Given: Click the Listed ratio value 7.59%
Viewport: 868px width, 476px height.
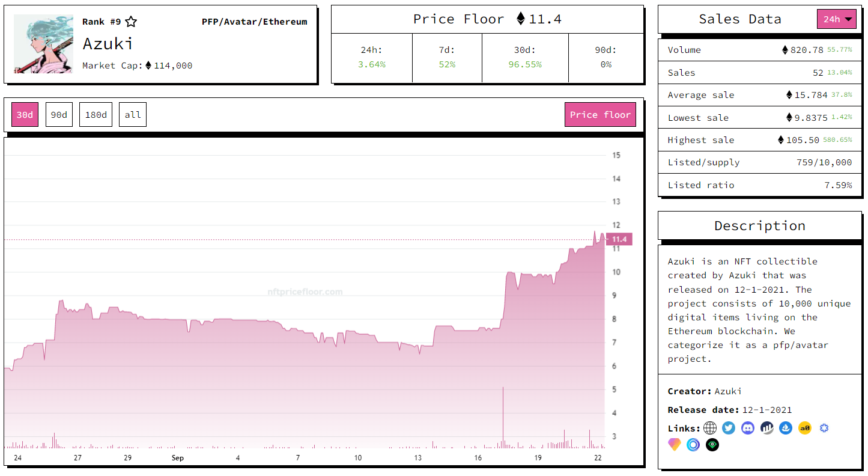Looking at the screenshot, I should [x=838, y=185].
